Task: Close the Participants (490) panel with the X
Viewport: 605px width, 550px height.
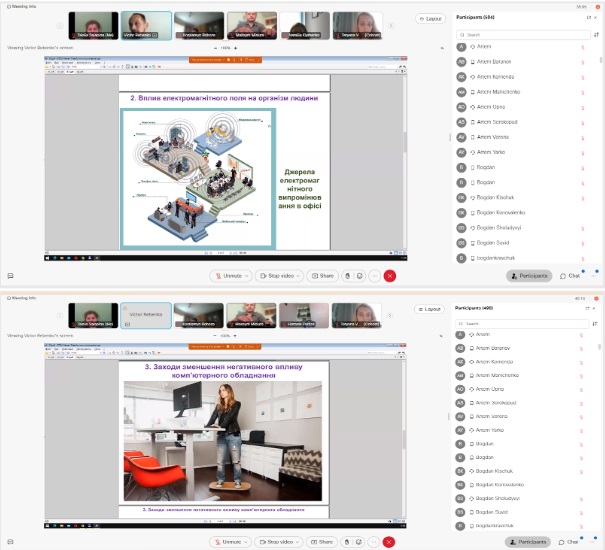Action: (596, 309)
